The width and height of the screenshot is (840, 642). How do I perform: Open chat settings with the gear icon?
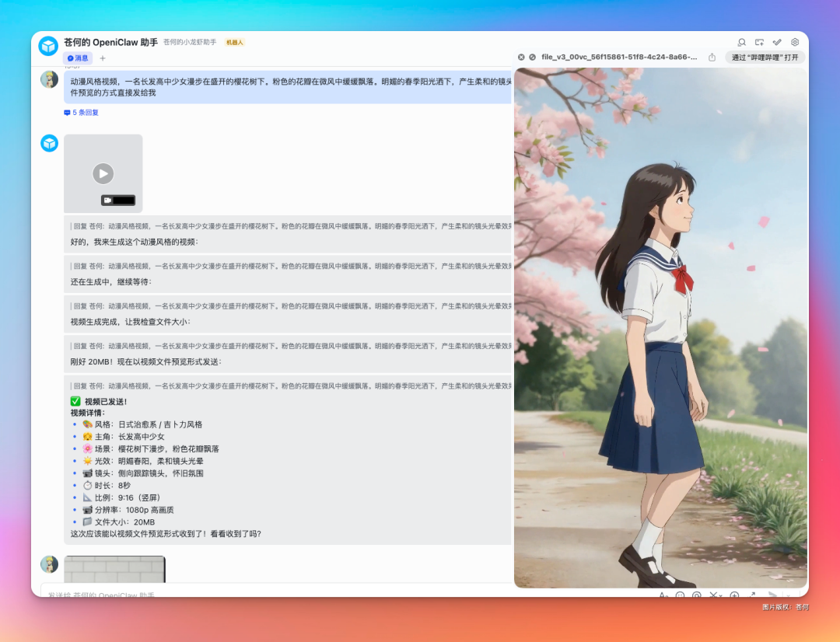tap(795, 42)
